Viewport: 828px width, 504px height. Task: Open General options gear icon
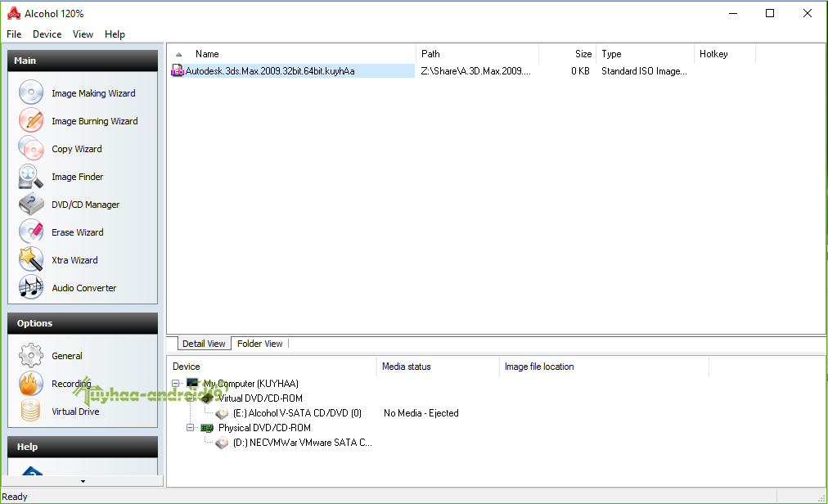click(31, 356)
